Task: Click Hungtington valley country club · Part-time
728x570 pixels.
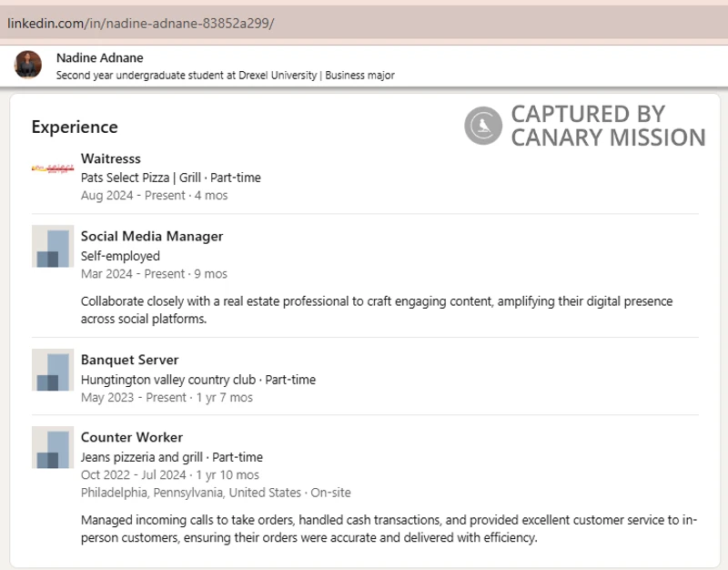Action: click(198, 380)
